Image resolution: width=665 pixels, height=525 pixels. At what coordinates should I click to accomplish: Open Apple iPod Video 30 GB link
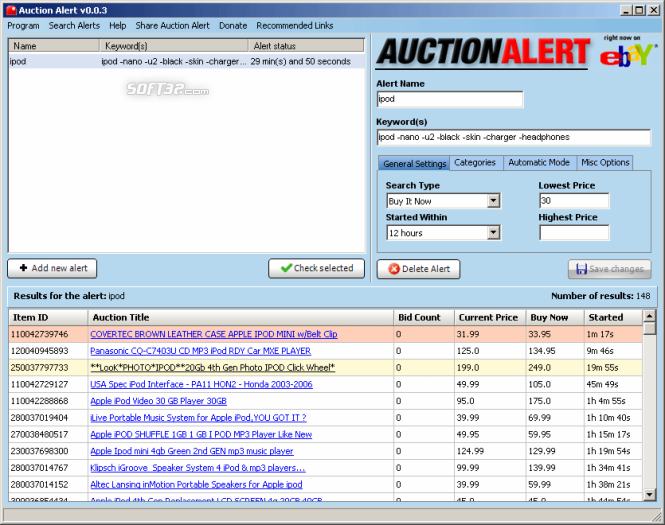[159, 401]
